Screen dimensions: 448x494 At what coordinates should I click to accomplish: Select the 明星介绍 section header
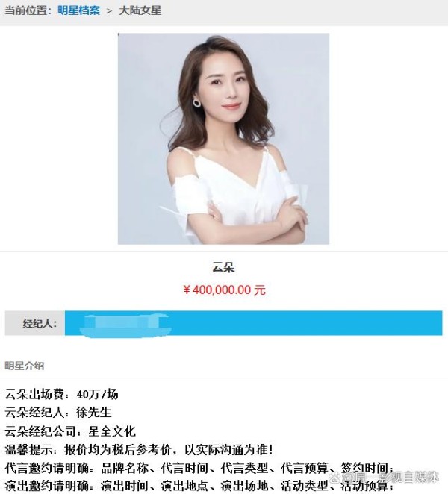click(x=25, y=366)
